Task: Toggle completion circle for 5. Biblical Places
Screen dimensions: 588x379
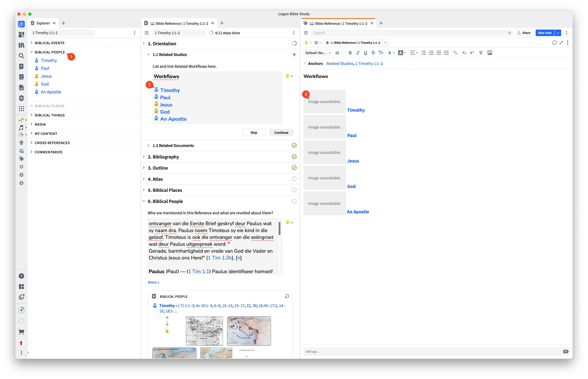Action: [294, 190]
